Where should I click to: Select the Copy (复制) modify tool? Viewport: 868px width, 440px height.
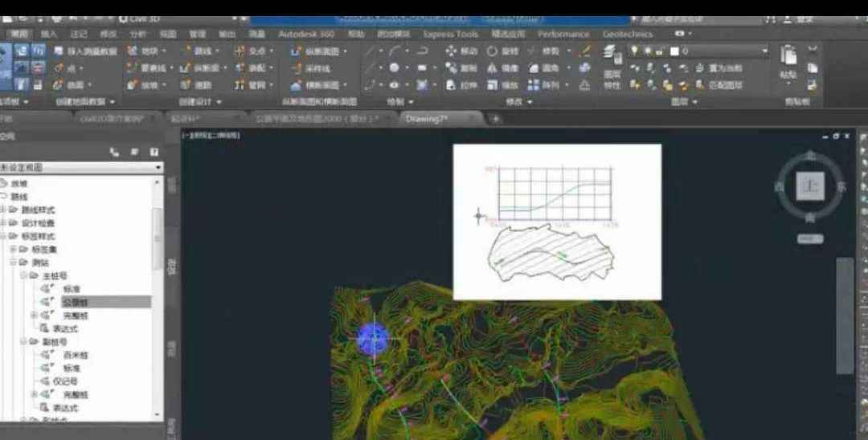click(461, 68)
